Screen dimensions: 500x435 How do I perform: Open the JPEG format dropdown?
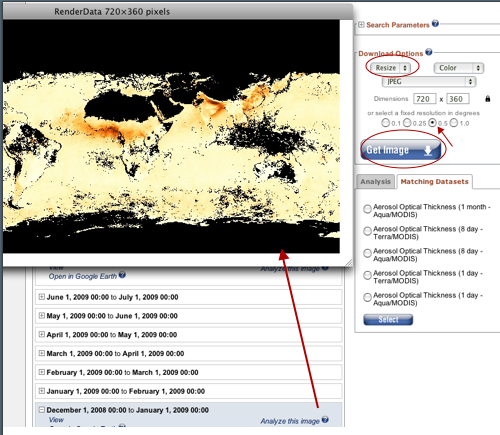pyautogui.click(x=429, y=82)
